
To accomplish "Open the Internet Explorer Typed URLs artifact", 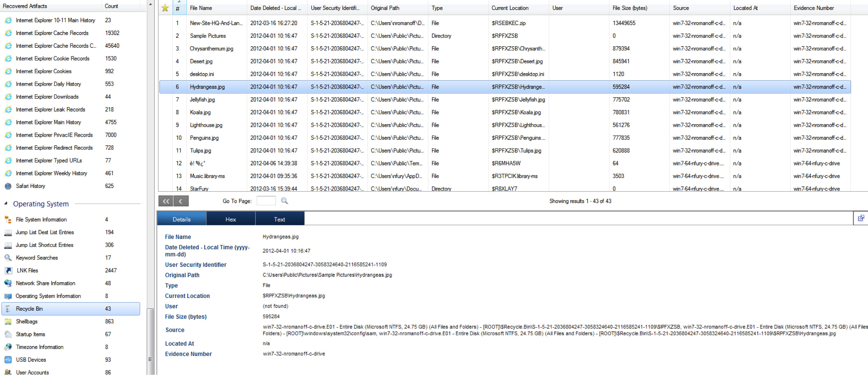I will click(x=49, y=160).
